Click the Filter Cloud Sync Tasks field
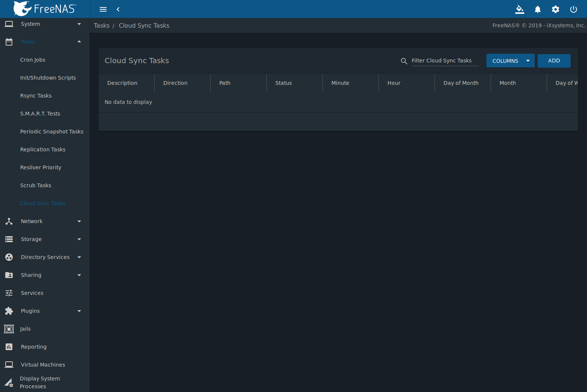The height and width of the screenshot is (392, 587). [x=445, y=61]
